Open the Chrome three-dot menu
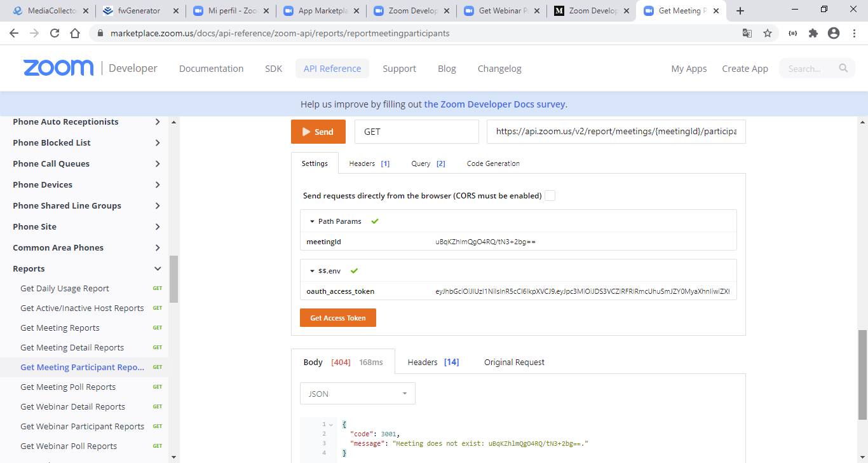 853,33
